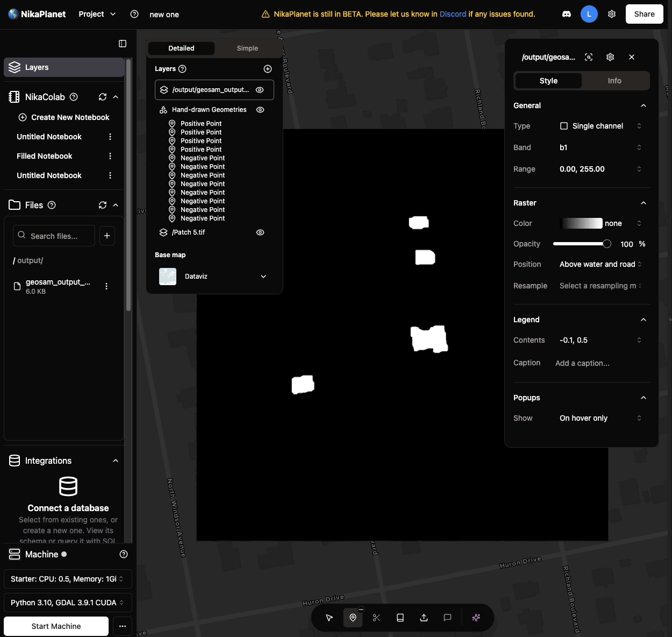Image resolution: width=672 pixels, height=637 pixels.
Task: Open more machine options ellipsis button
Action: [x=123, y=626]
